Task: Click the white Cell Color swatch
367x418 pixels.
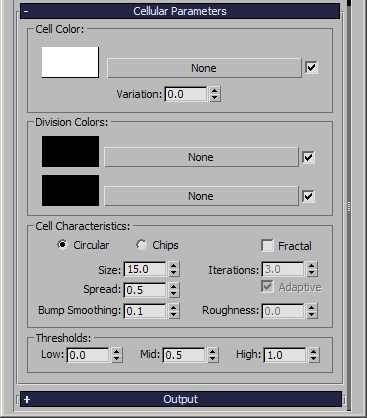Action: point(70,62)
